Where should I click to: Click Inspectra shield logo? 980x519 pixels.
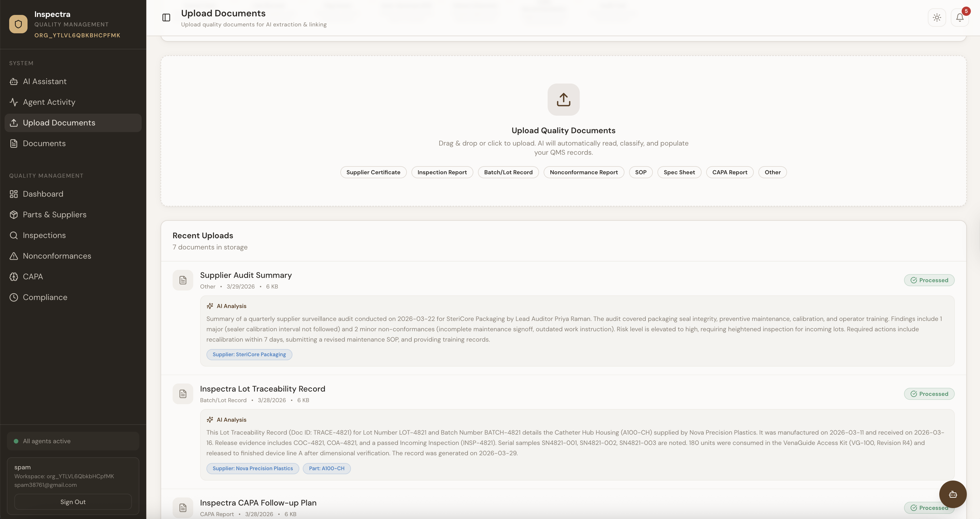[18, 24]
